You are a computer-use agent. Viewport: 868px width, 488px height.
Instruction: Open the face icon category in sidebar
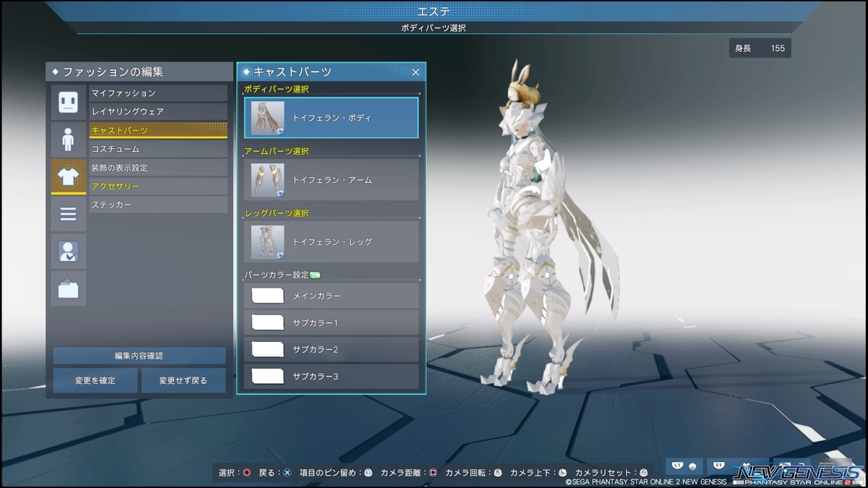pyautogui.click(x=68, y=102)
